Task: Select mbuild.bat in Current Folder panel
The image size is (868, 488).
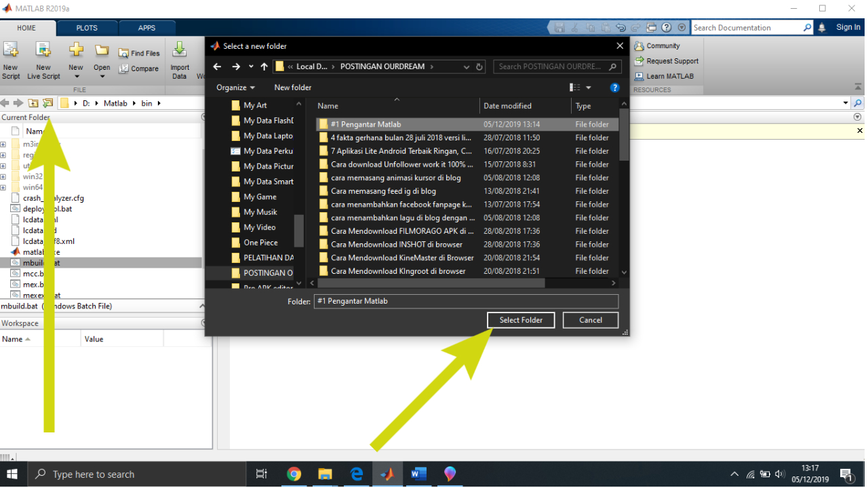Action: tap(101, 262)
